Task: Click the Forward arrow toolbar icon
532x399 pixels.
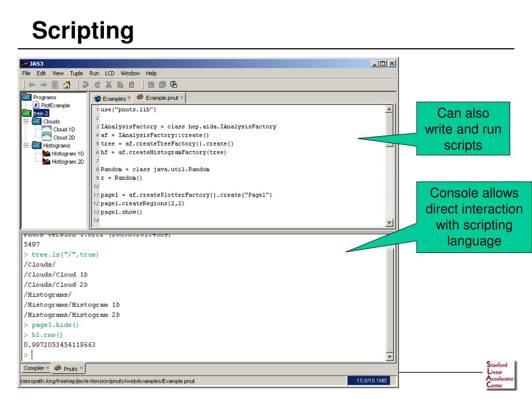Action: pyautogui.click(x=44, y=85)
